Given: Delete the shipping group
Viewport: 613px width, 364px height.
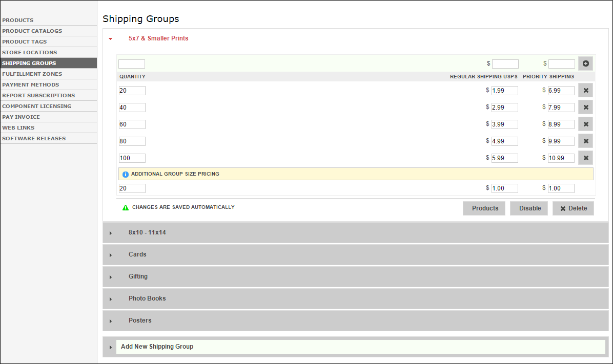Looking at the screenshot, I should point(573,208).
